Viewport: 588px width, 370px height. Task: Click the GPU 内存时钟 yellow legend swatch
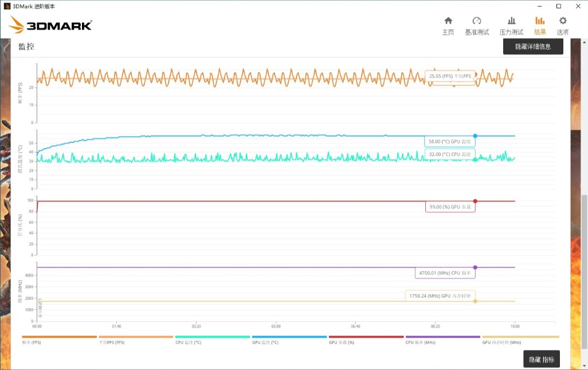click(520, 337)
